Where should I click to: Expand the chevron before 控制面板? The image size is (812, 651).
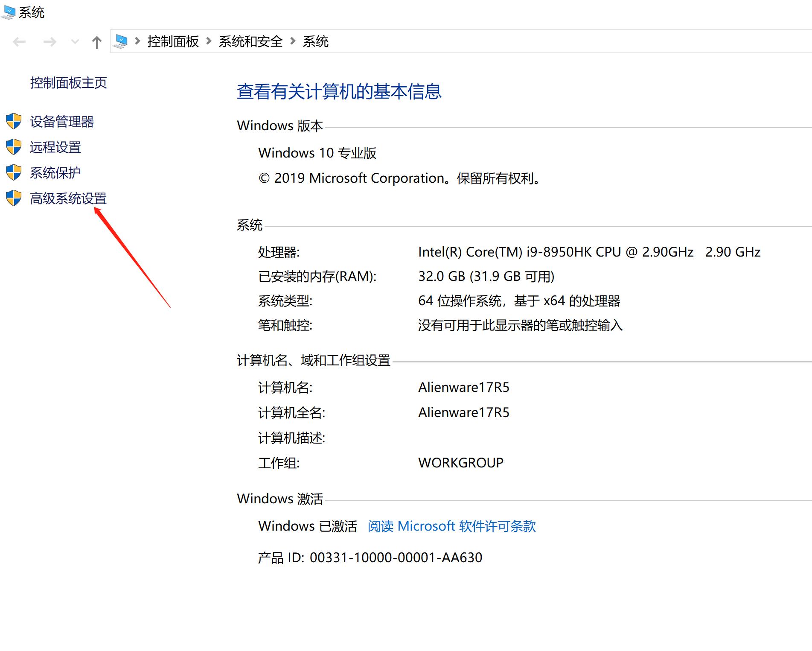137,41
